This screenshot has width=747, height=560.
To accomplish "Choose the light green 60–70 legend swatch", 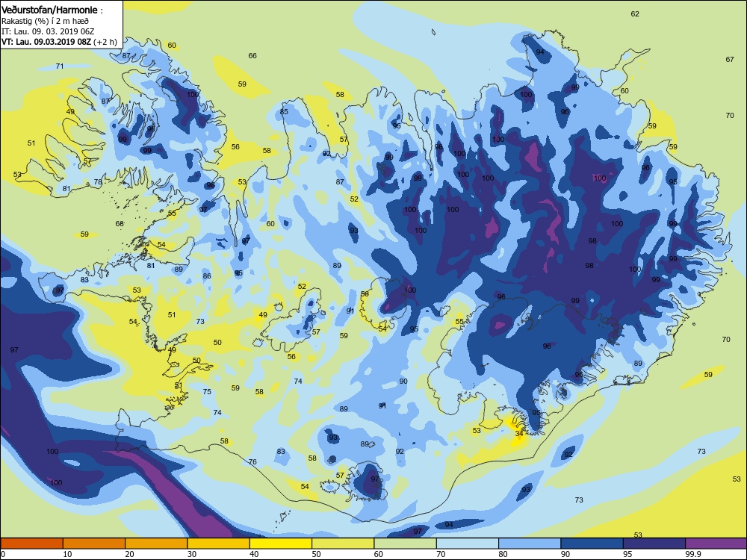I will pyautogui.click(x=406, y=544).
